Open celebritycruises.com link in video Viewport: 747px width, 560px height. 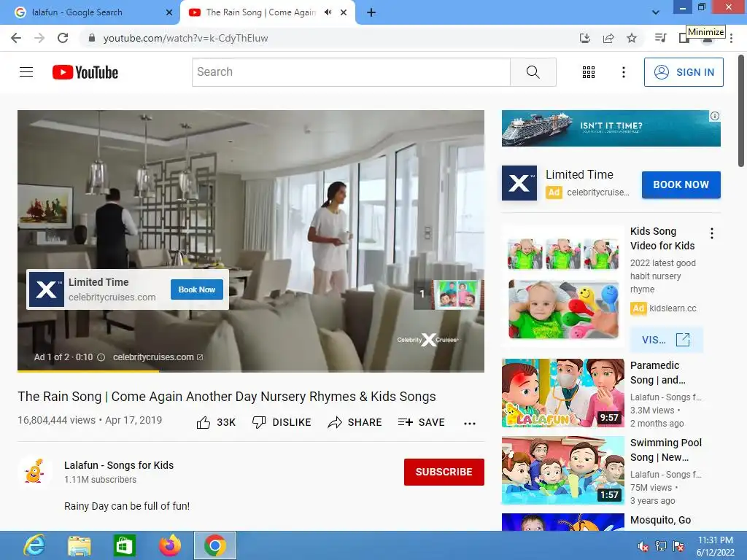pyautogui.click(x=158, y=357)
